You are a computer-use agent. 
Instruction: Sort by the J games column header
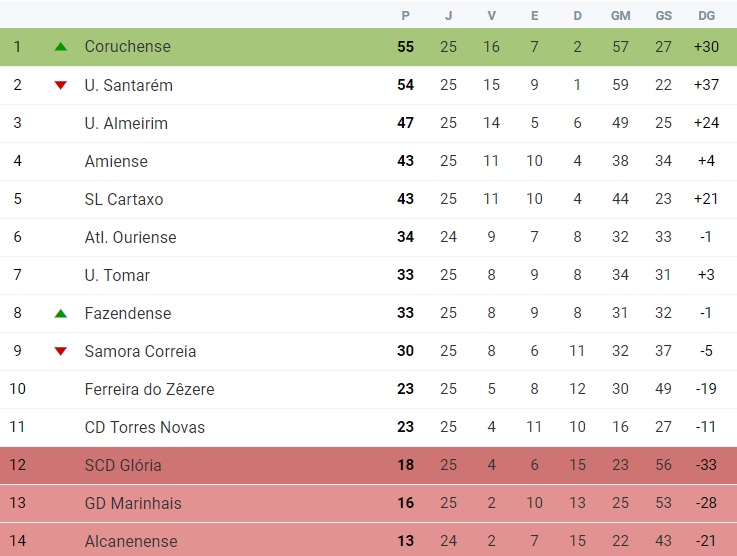448,16
